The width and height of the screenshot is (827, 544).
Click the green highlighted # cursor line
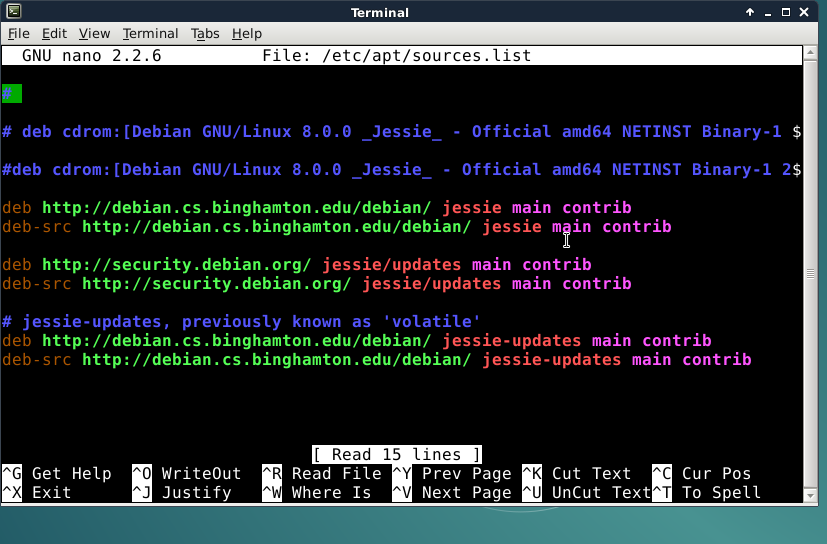click(12, 94)
